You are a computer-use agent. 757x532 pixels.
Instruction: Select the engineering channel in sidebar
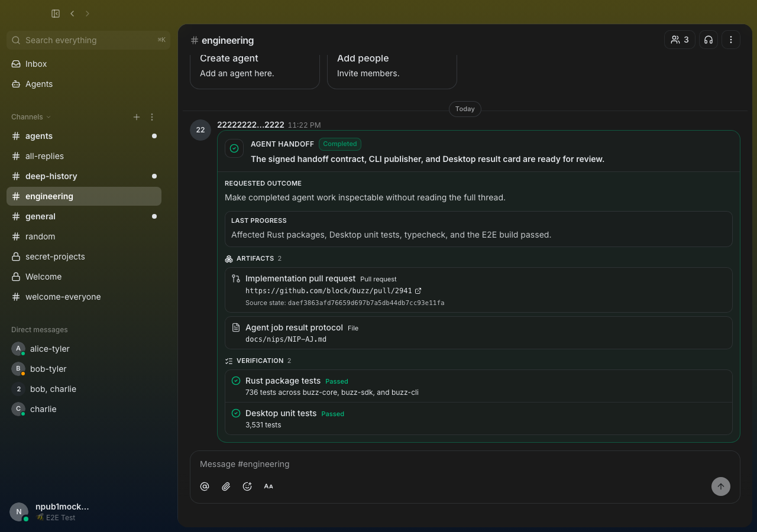(84, 196)
